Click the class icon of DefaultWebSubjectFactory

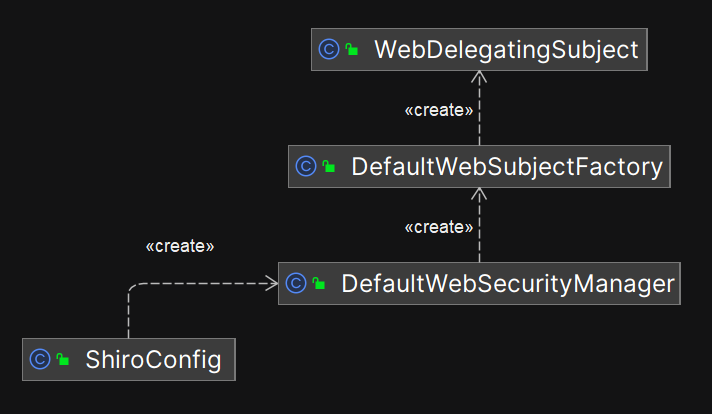[x=306, y=167]
